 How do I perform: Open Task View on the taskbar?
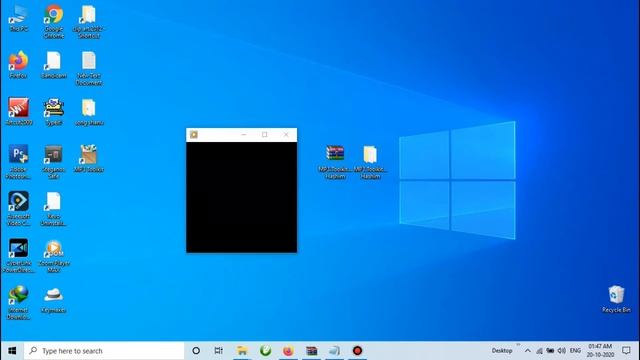[x=219, y=351]
